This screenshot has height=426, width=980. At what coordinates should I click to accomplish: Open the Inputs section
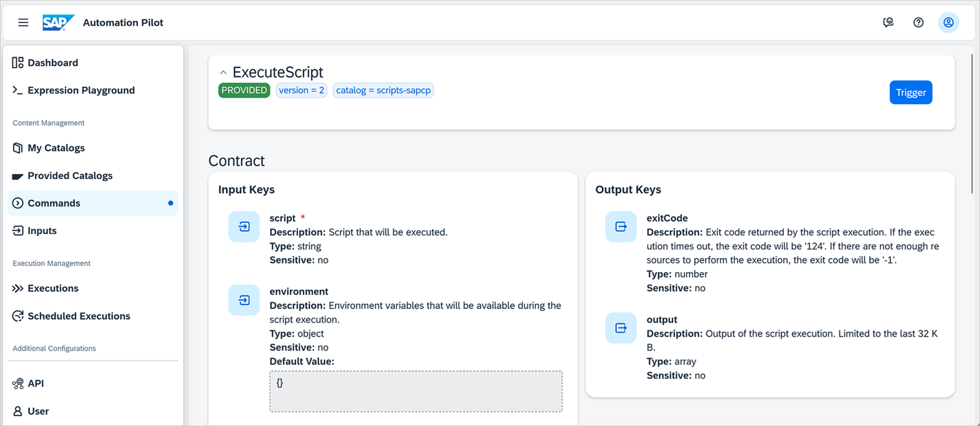tap(93, 231)
